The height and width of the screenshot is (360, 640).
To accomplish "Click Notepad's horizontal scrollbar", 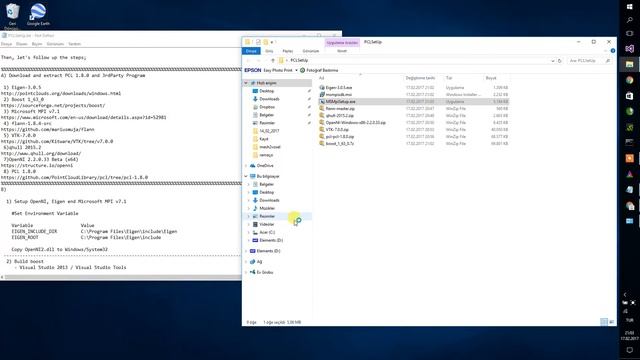I will coord(122,277).
